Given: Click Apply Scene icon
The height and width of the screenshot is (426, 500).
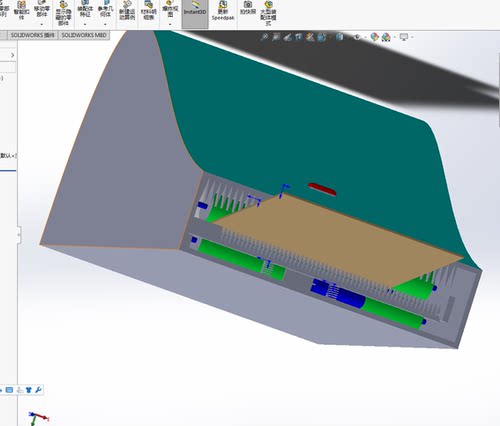Looking at the screenshot, I should coord(386,37).
